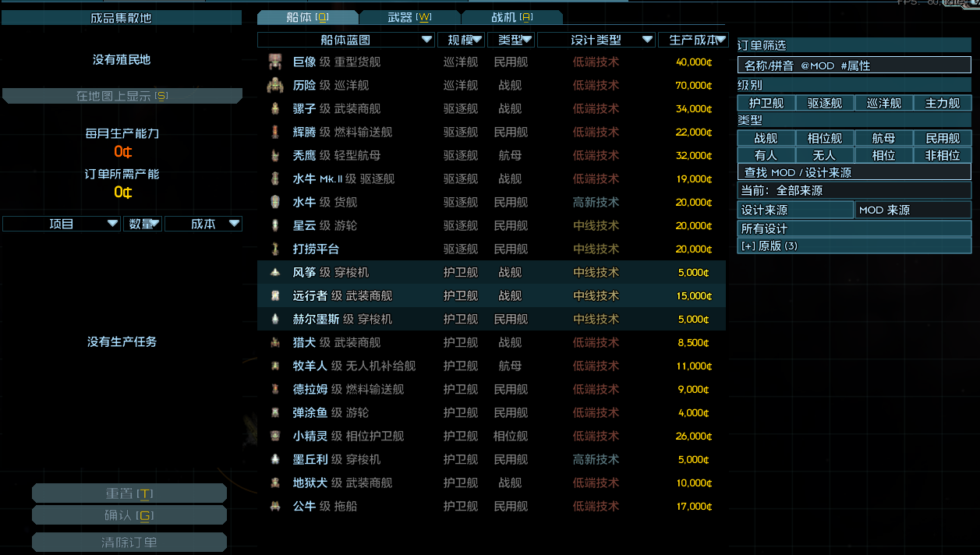
Task: Open the 类型 column sort dropdown
Action: pyautogui.click(x=511, y=39)
